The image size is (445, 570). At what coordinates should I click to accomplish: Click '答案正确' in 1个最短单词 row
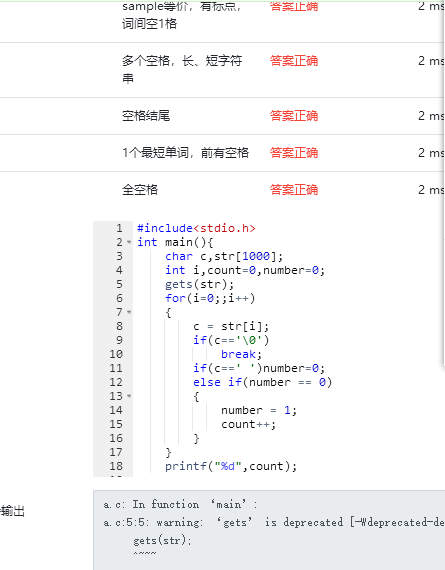(294, 153)
